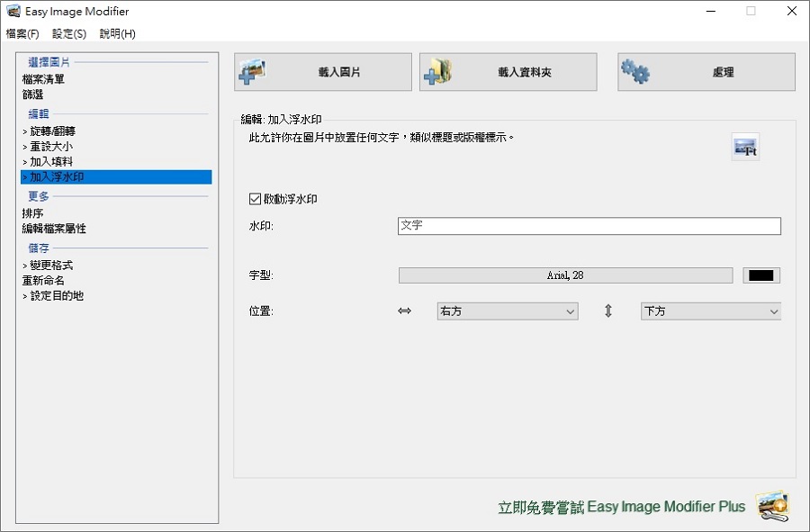Select 篩選 in the sidebar
This screenshot has height=532, width=810.
pyautogui.click(x=33, y=95)
